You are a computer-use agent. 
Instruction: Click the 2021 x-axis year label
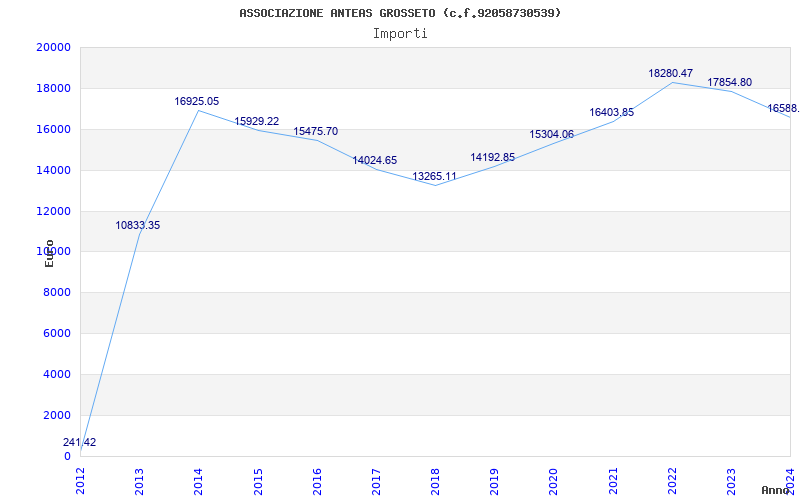click(x=613, y=481)
